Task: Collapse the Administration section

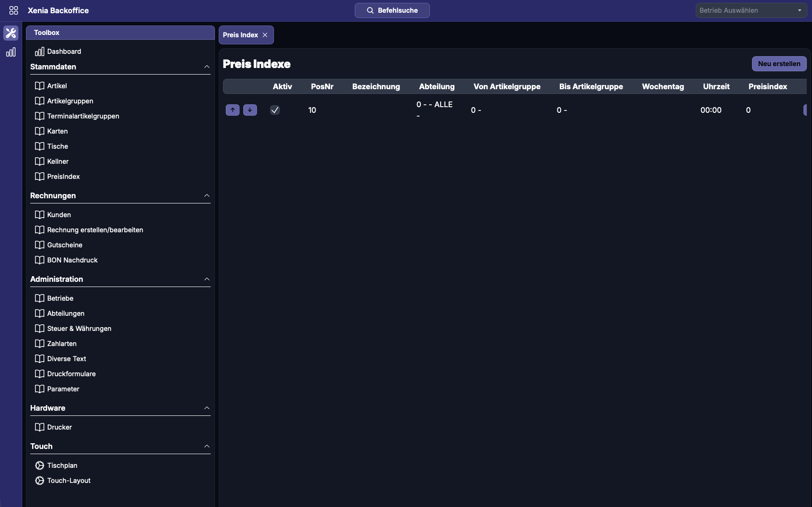Action: click(x=206, y=279)
